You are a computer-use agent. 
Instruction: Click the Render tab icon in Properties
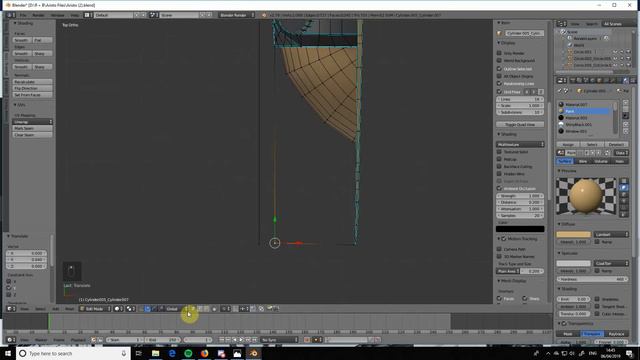[x=573, y=80]
